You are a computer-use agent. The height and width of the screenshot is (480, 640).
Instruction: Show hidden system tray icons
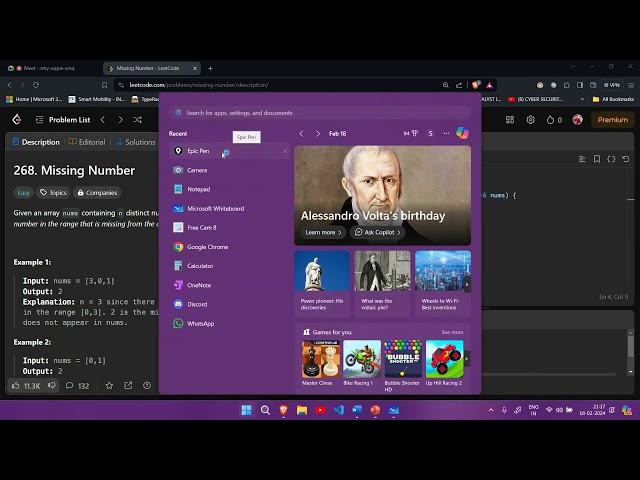(491, 410)
